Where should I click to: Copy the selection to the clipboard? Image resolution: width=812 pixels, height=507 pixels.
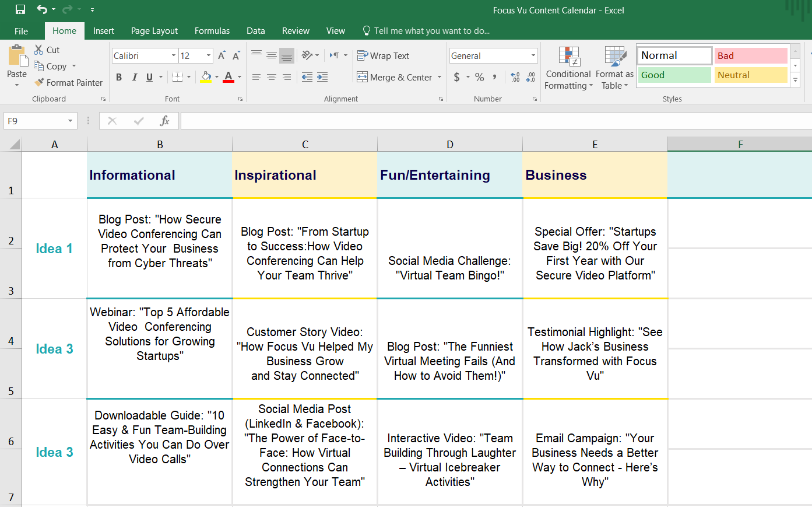51,67
